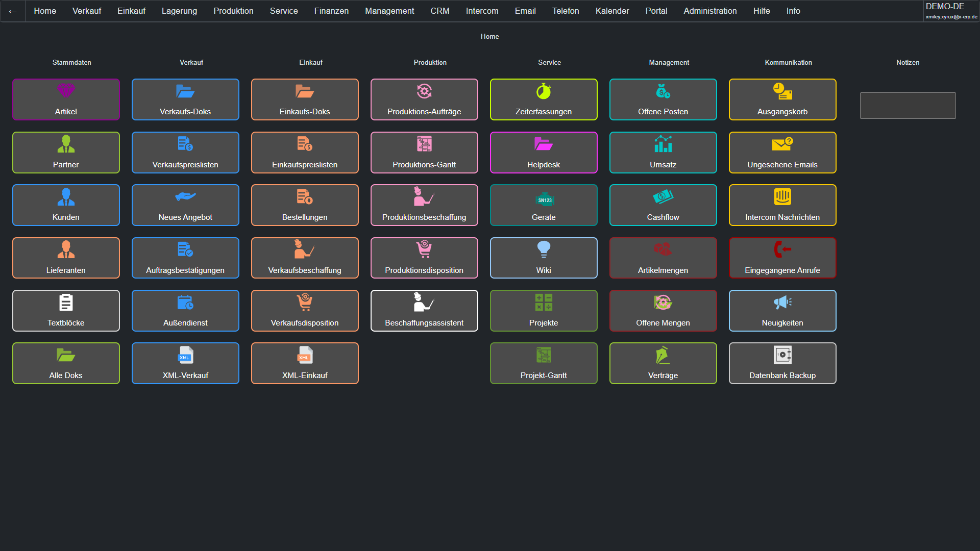
Task: Open the Administration menu
Action: pos(710,11)
